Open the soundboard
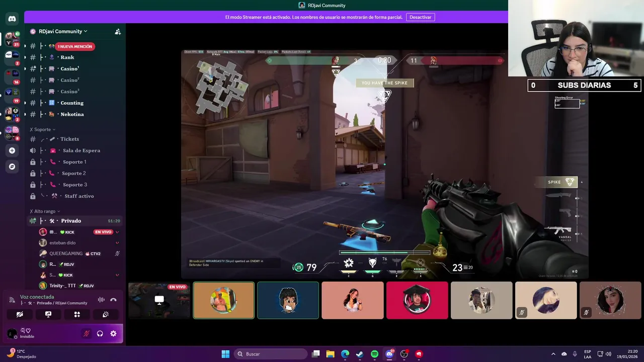 (x=106, y=314)
